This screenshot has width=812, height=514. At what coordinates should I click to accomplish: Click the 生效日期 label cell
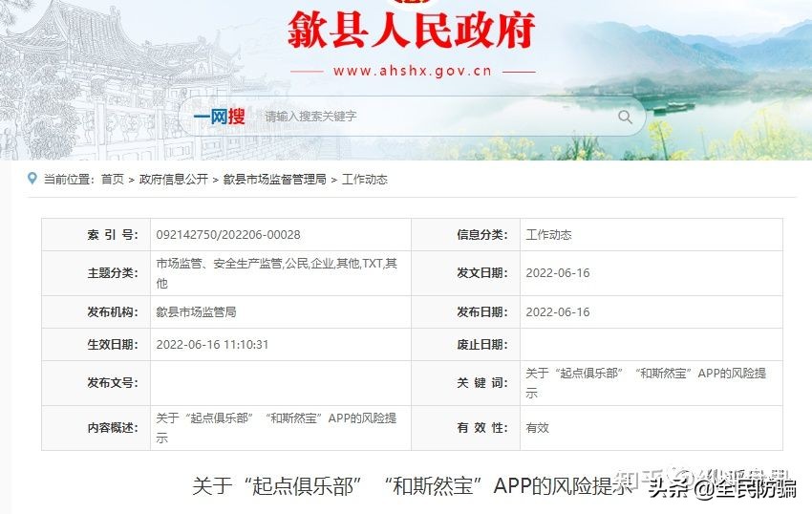coord(96,345)
